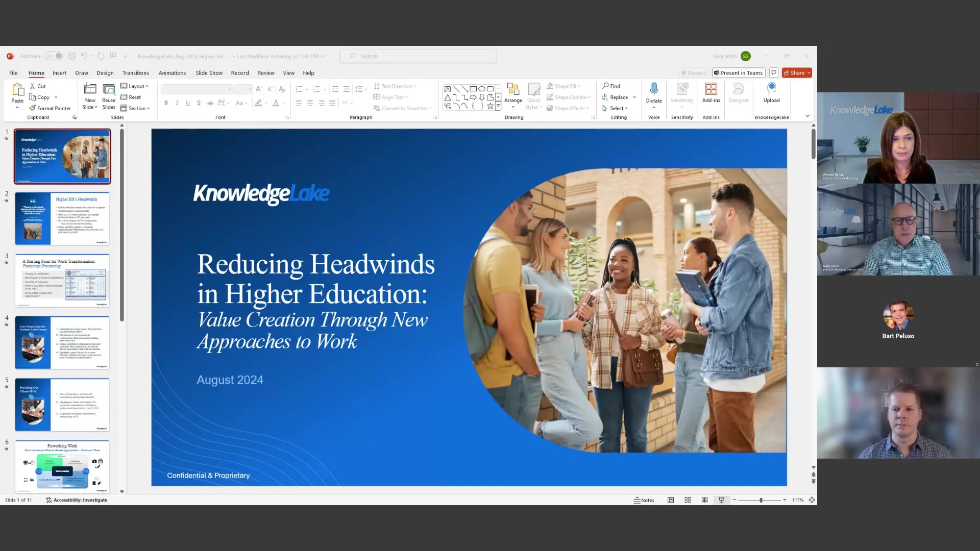Screen dimensions: 980x551
Task: Click the Clear All Formatting icon
Action: 282,89
